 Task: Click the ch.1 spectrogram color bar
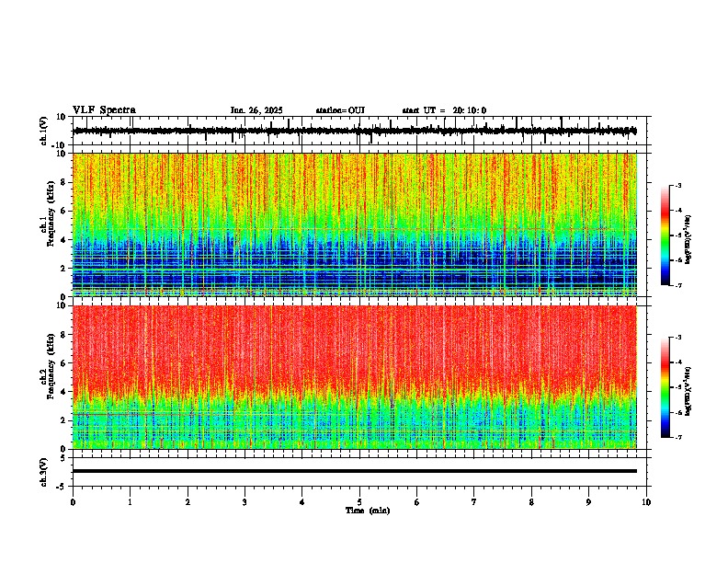coord(665,236)
